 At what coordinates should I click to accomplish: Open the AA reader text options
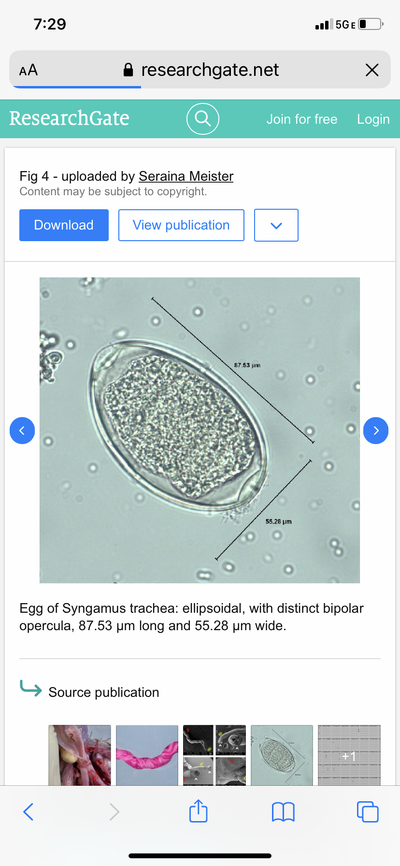[29, 71]
